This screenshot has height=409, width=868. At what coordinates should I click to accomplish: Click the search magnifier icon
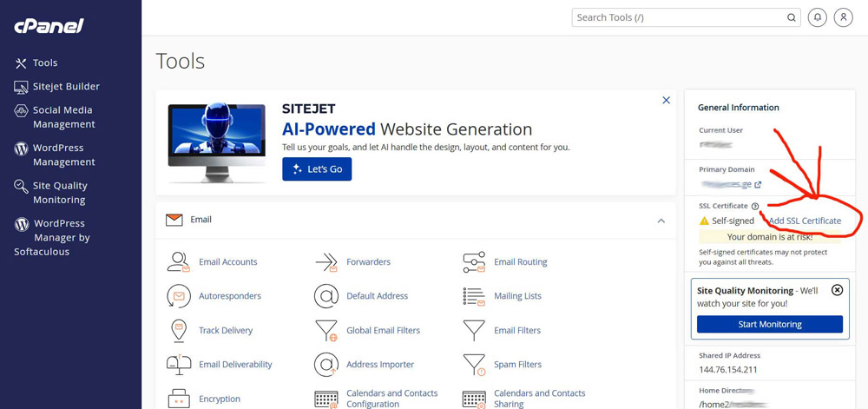(x=792, y=17)
